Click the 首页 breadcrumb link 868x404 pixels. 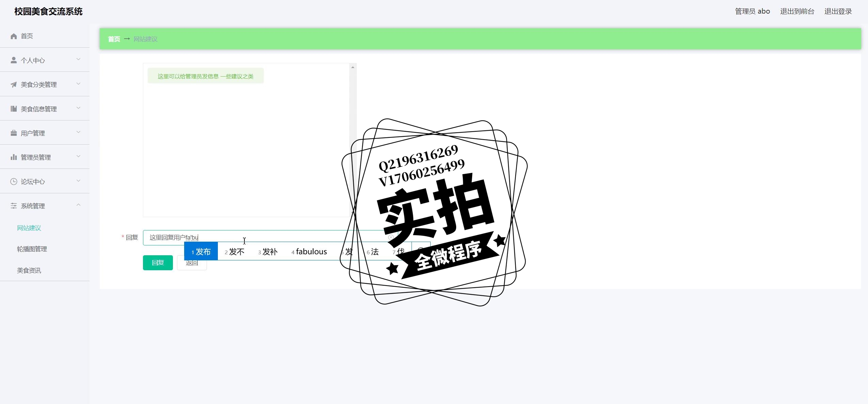pos(114,39)
